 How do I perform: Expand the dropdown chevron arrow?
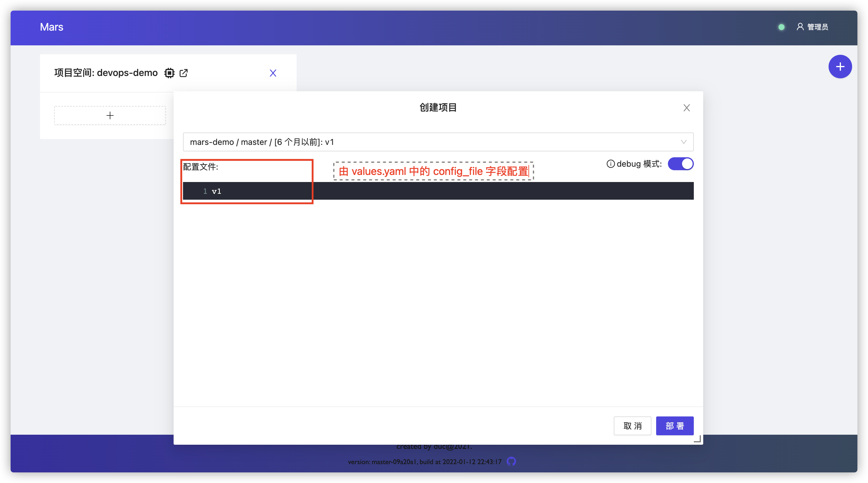[683, 142]
